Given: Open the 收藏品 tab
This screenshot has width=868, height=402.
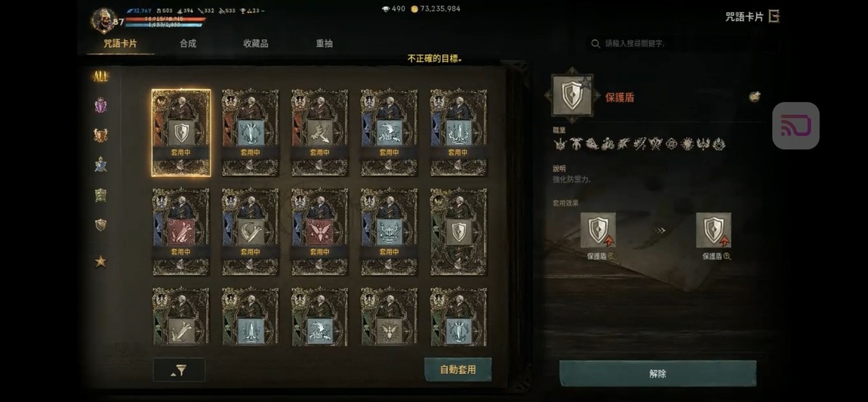Looking at the screenshot, I should 256,43.
